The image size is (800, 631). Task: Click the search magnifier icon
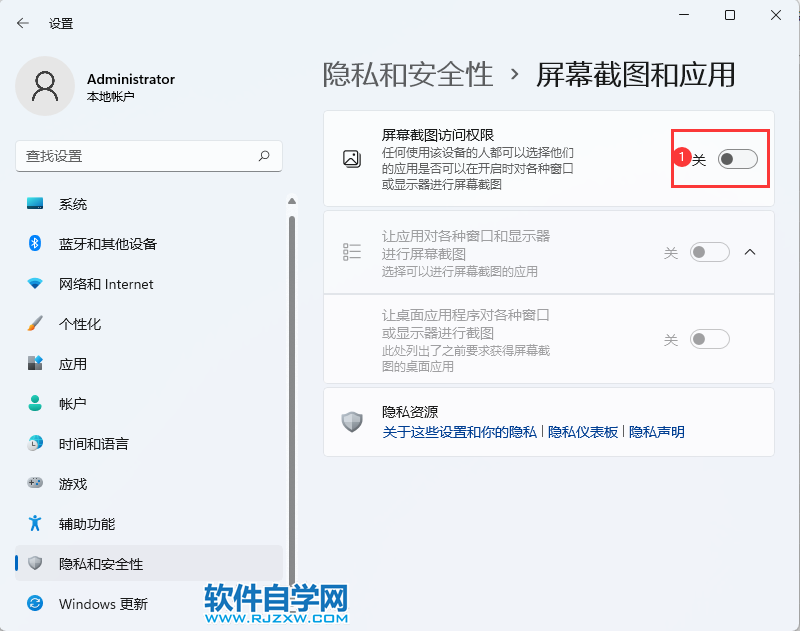click(264, 156)
